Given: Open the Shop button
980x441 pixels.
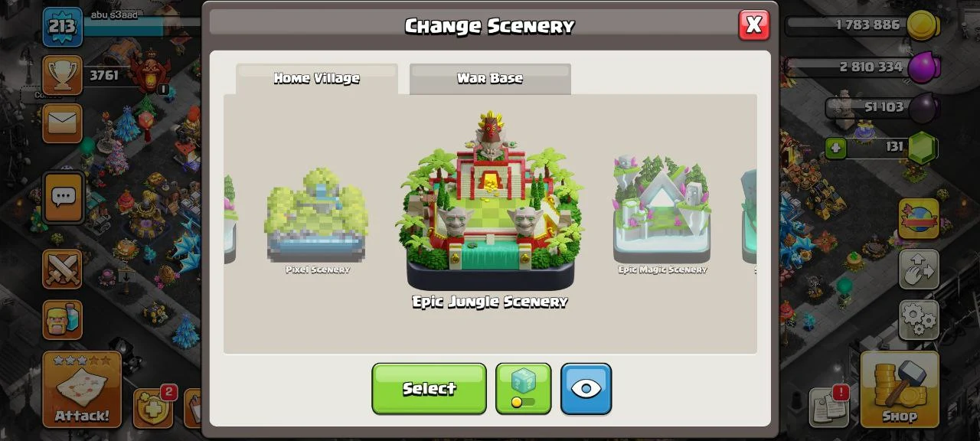Looking at the screenshot, I should tap(900, 389).
